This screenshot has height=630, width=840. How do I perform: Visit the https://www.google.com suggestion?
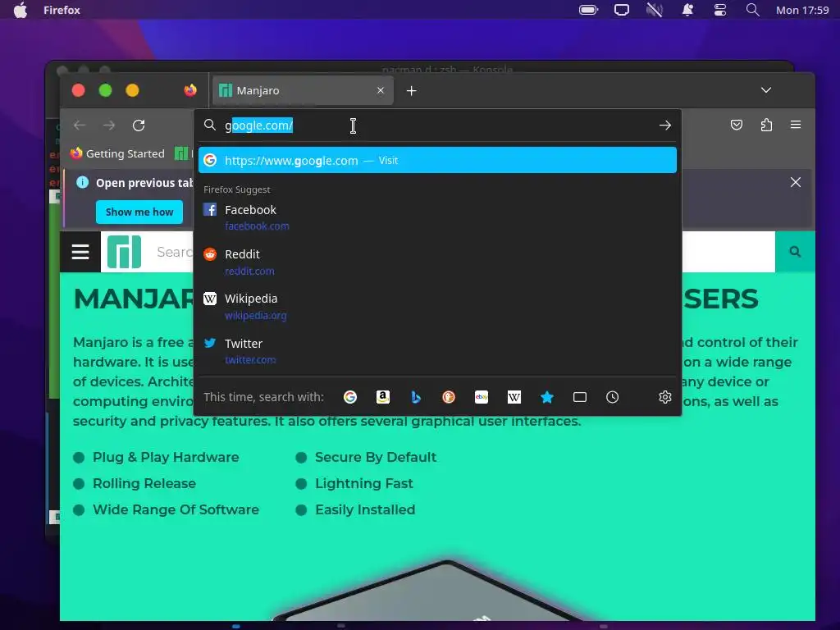tap(437, 160)
